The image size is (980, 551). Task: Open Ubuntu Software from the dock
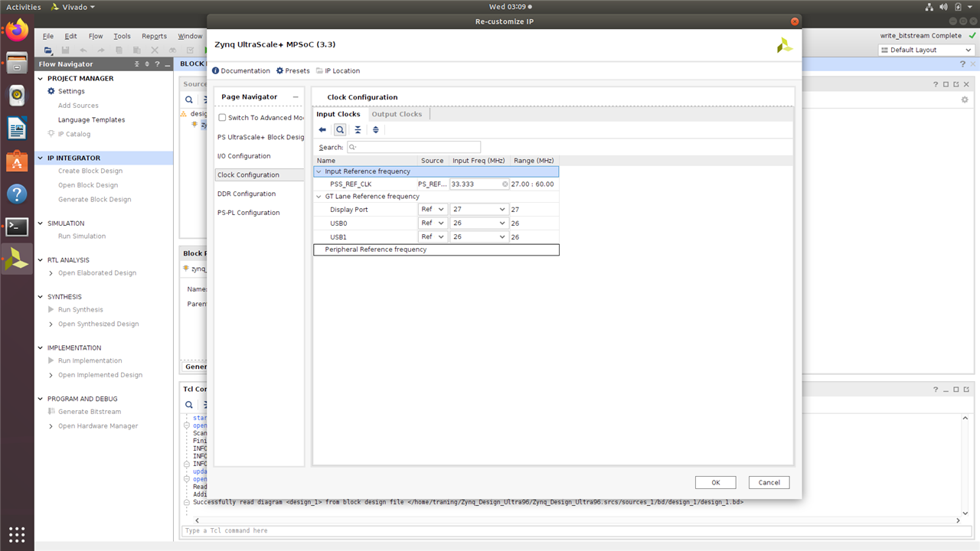click(17, 161)
